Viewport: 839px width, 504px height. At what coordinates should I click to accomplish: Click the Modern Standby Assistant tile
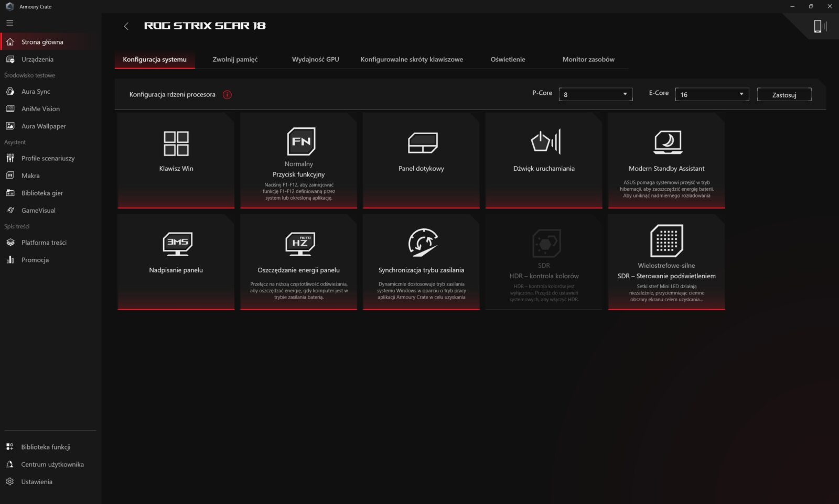[x=666, y=160]
